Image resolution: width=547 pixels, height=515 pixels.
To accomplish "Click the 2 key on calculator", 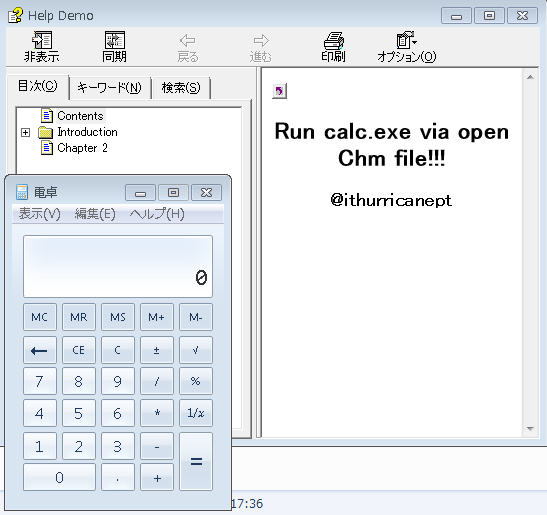I will click(x=79, y=446).
